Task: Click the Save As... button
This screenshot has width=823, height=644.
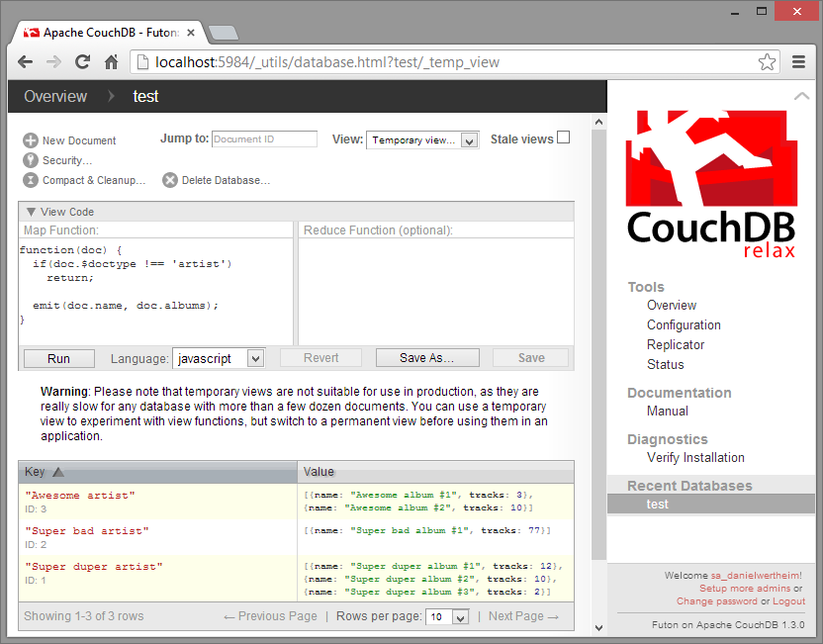Action: point(427,358)
